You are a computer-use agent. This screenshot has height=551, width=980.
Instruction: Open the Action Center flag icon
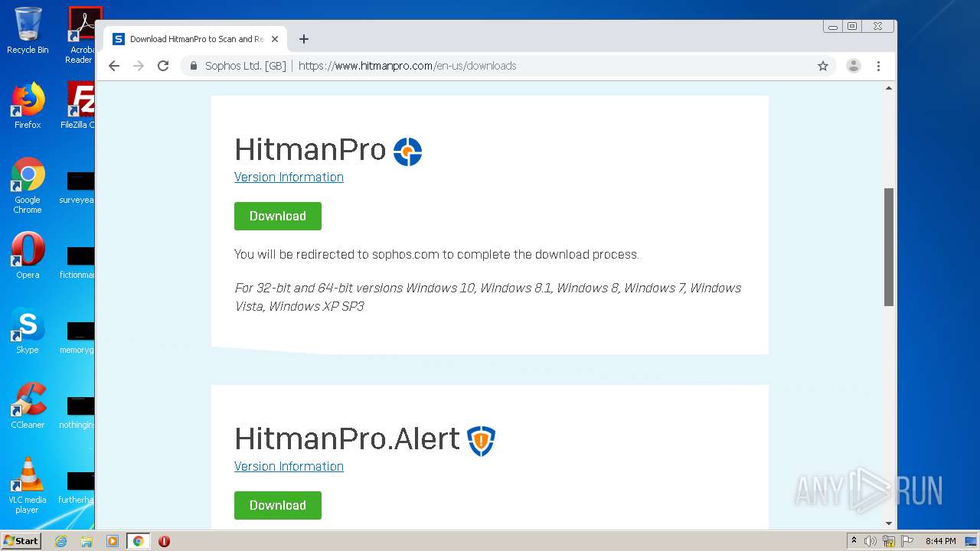[x=907, y=541]
